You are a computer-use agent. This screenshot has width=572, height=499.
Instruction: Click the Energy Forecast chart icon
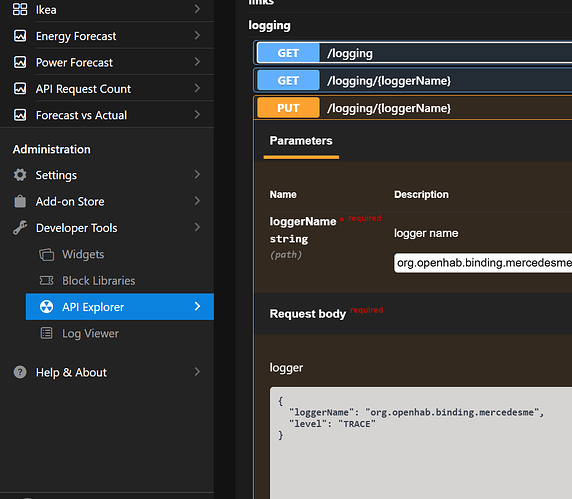pyautogui.click(x=20, y=36)
